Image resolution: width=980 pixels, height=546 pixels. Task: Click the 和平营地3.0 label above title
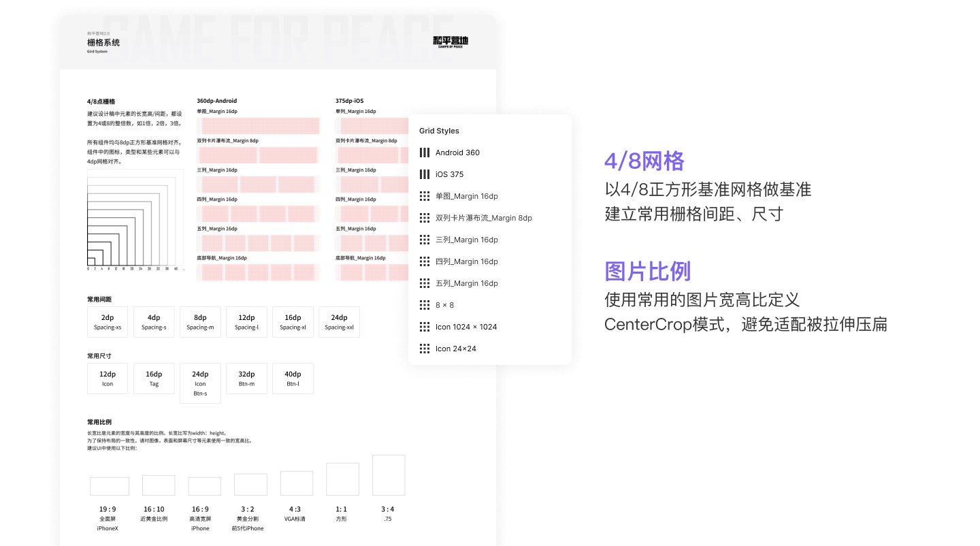pyautogui.click(x=98, y=33)
